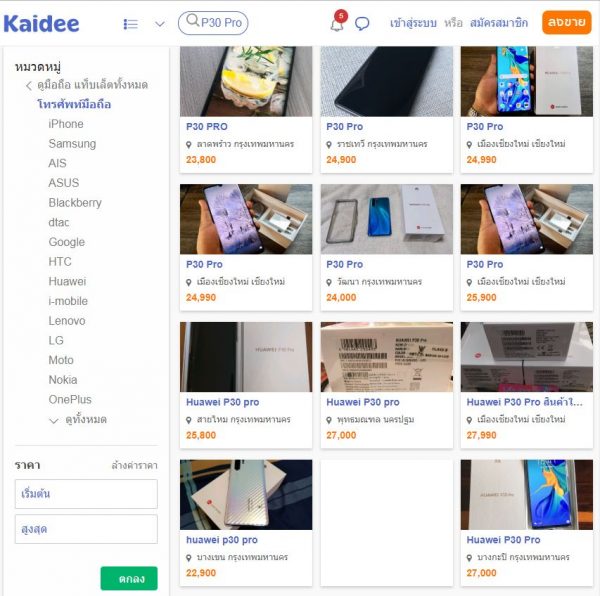
Task: Click the Kaidee logo
Action: tap(41, 24)
